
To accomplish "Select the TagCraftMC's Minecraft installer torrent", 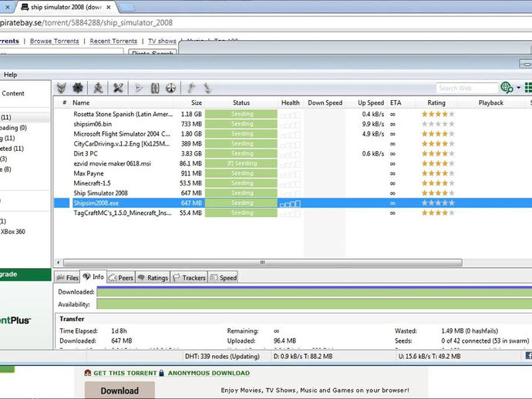I will click(292, 213).
